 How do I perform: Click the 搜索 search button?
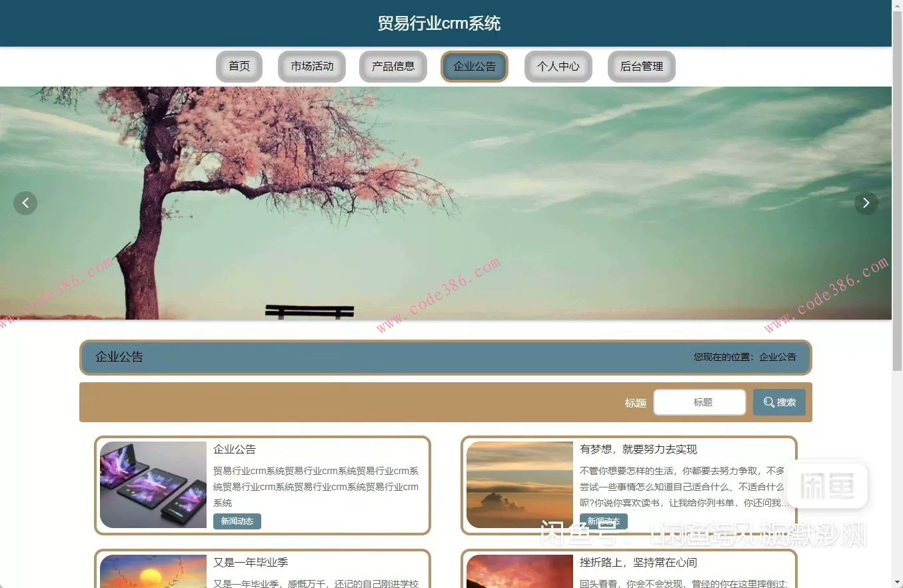coord(778,402)
